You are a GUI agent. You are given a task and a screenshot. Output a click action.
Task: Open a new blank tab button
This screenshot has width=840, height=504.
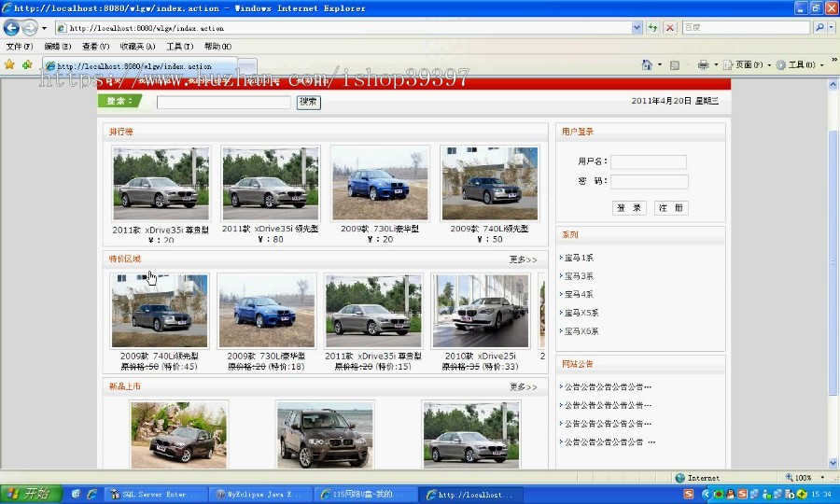click(247, 66)
